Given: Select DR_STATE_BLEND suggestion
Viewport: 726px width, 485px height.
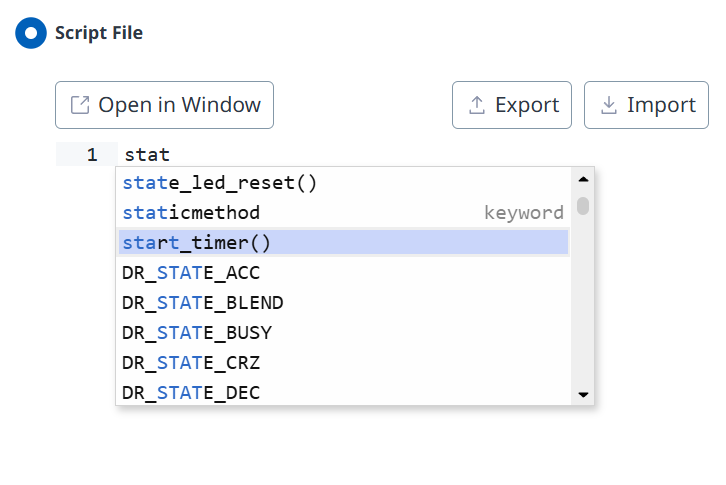Looking at the screenshot, I should pos(203,303).
